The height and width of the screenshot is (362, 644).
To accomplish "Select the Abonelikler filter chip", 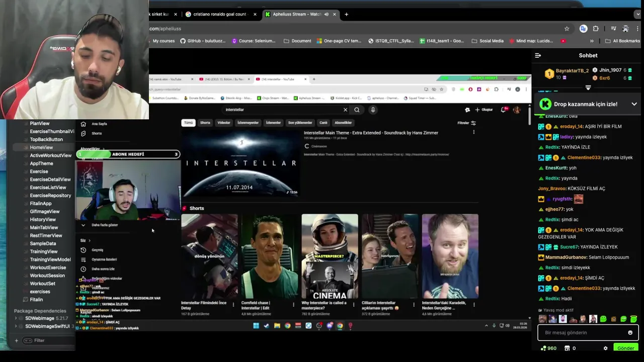I will [x=343, y=123].
